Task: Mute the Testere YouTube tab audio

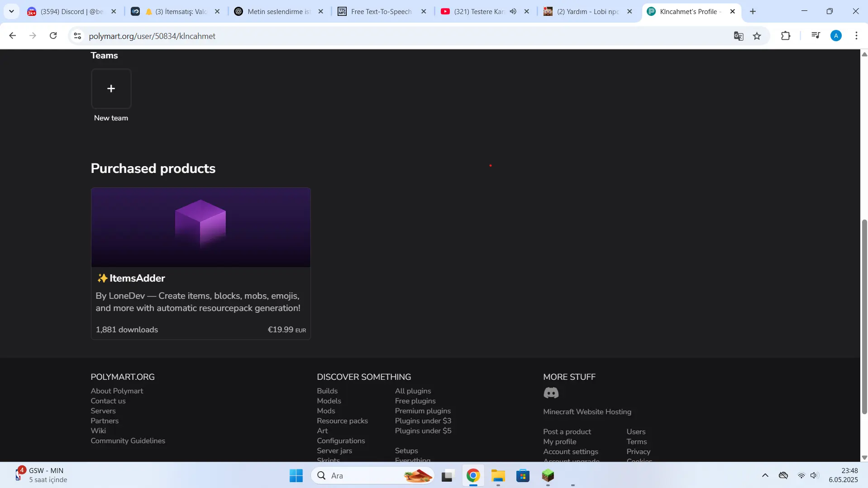Action: [513, 11]
